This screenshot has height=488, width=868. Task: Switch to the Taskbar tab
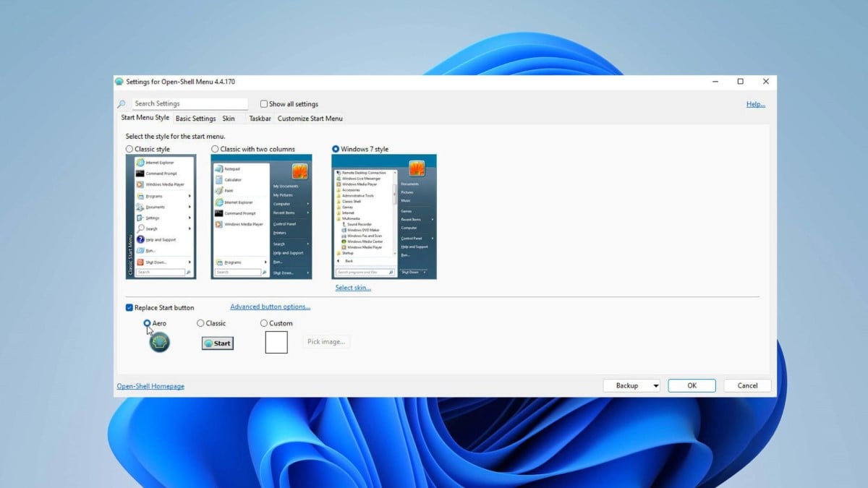point(260,118)
